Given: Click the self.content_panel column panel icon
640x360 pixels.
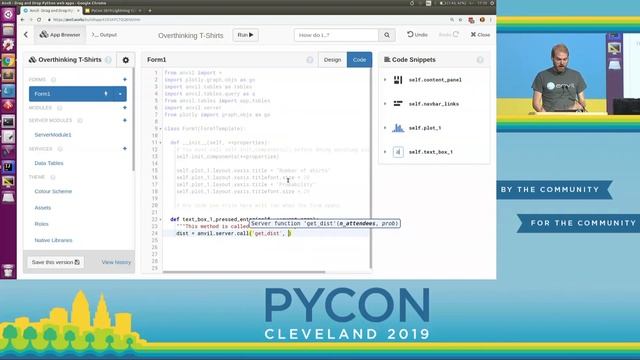Looking at the screenshot, I should point(398,80).
